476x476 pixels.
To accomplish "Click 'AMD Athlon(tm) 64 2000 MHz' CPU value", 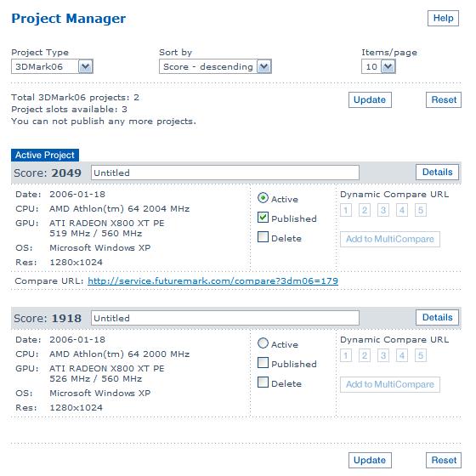I will pyautogui.click(x=120, y=354).
